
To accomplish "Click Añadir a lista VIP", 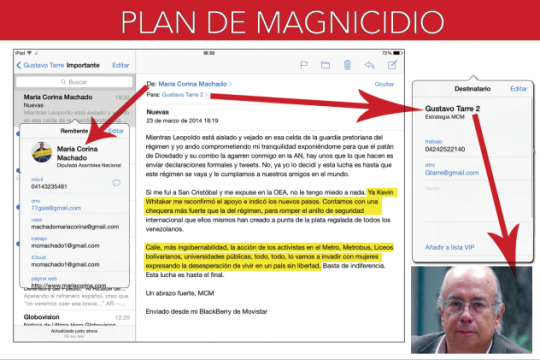I will 449,247.
